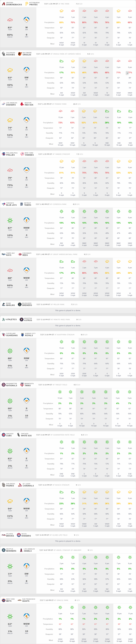
Task: Click 12 pm cloud icon in Rockies–Orioles forecast
Action: 61,61
